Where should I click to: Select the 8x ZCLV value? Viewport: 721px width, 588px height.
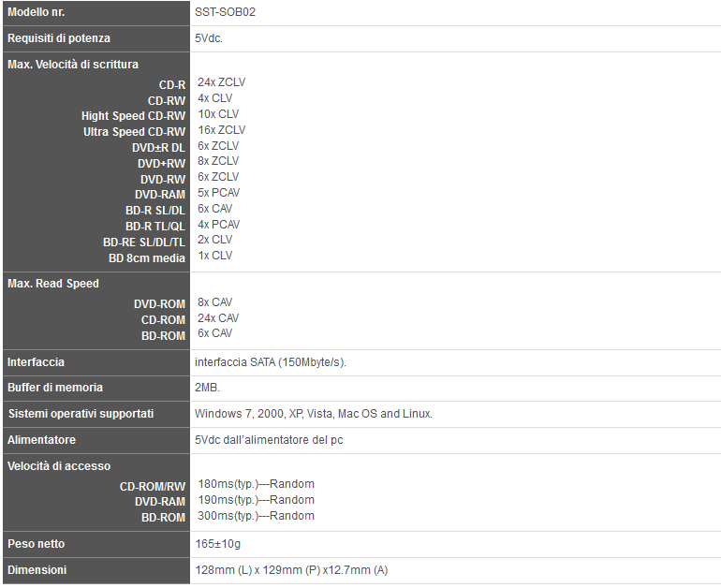(x=218, y=161)
